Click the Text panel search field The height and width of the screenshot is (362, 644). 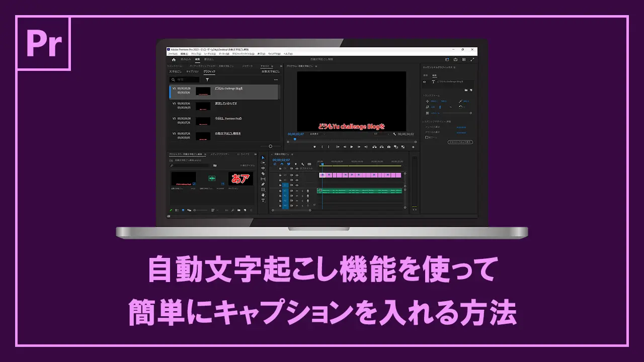[185, 79]
